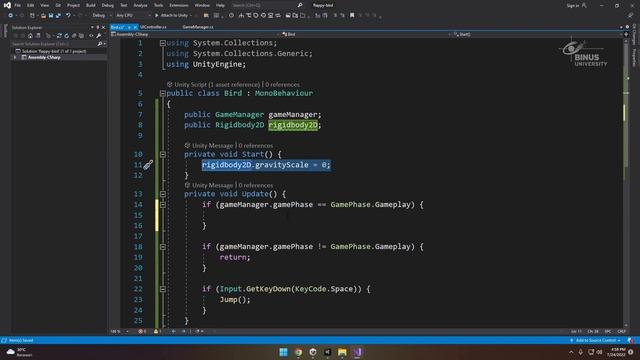The height and width of the screenshot is (360, 640).
Task: Click Solution Explorer Properties wrench icon
Action: tap(99, 36)
